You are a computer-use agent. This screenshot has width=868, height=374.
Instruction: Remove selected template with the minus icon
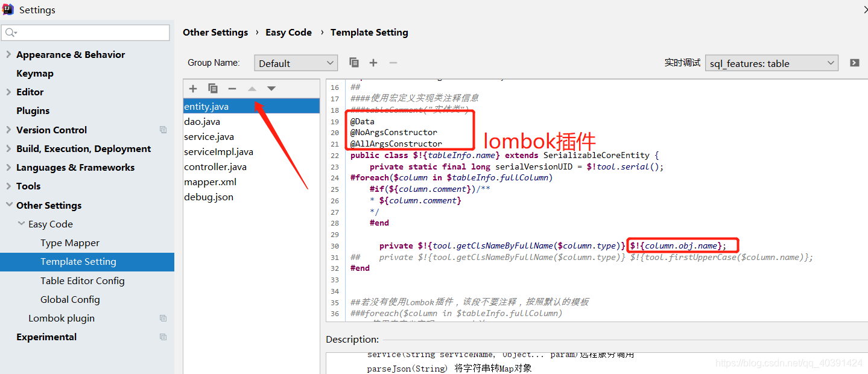[x=232, y=88]
